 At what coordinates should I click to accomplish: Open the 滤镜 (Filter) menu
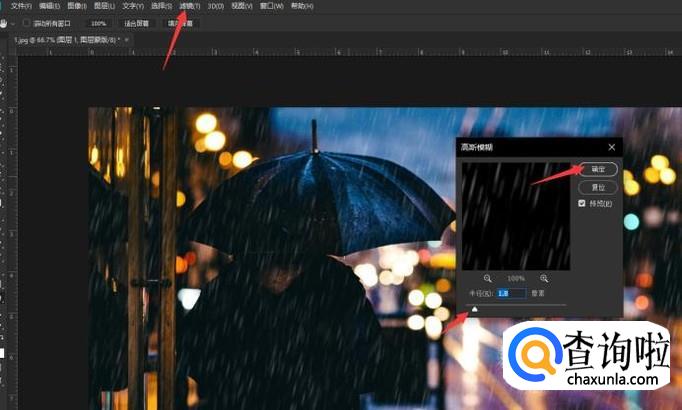point(189,6)
